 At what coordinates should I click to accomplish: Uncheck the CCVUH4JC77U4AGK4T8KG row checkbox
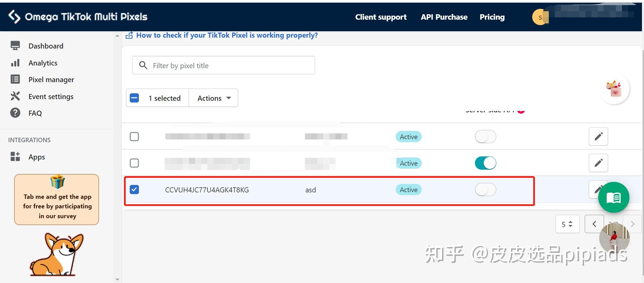point(134,189)
